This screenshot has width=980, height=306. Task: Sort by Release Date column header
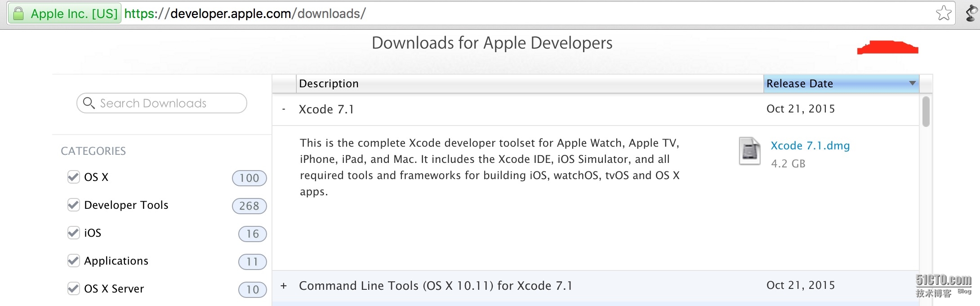(x=841, y=84)
